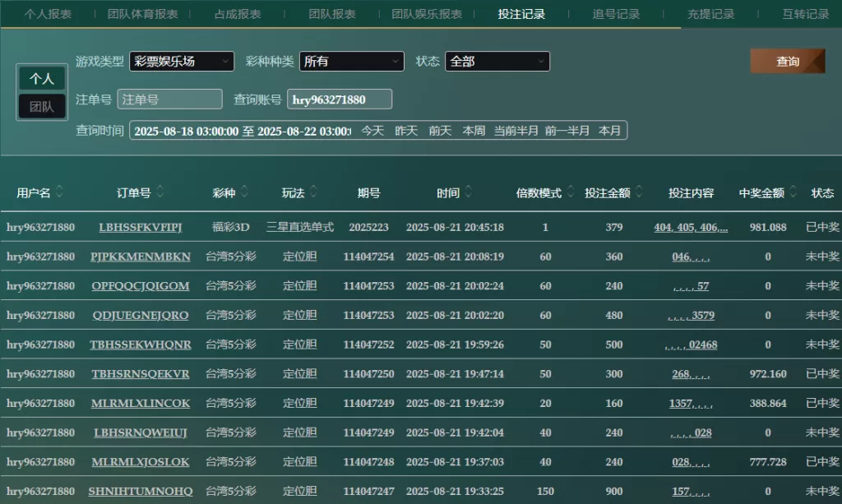842x504 pixels.
Task: Set time range to 昨天
Action: pyautogui.click(x=406, y=131)
